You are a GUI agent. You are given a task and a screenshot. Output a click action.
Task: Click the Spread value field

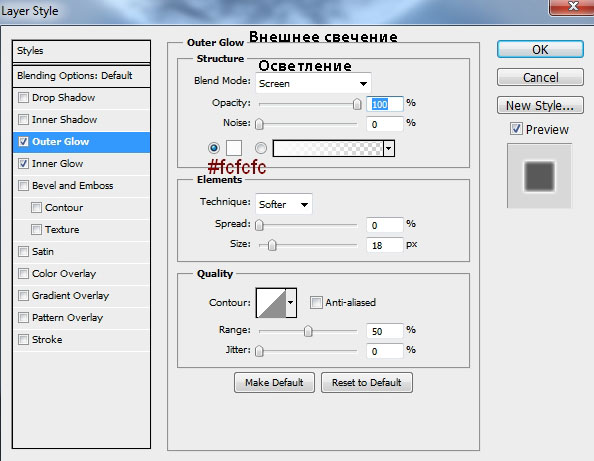tap(385, 225)
